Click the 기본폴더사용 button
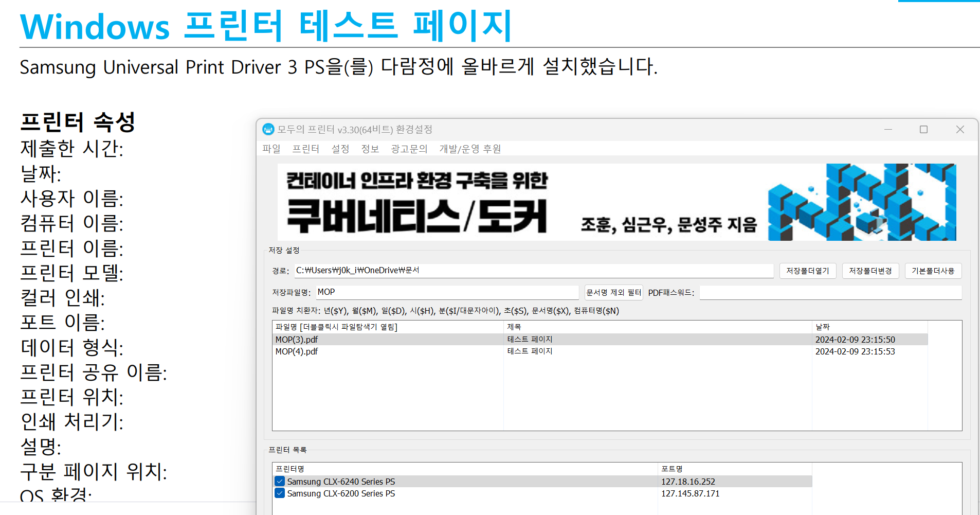The image size is (980, 515). (x=933, y=271)
